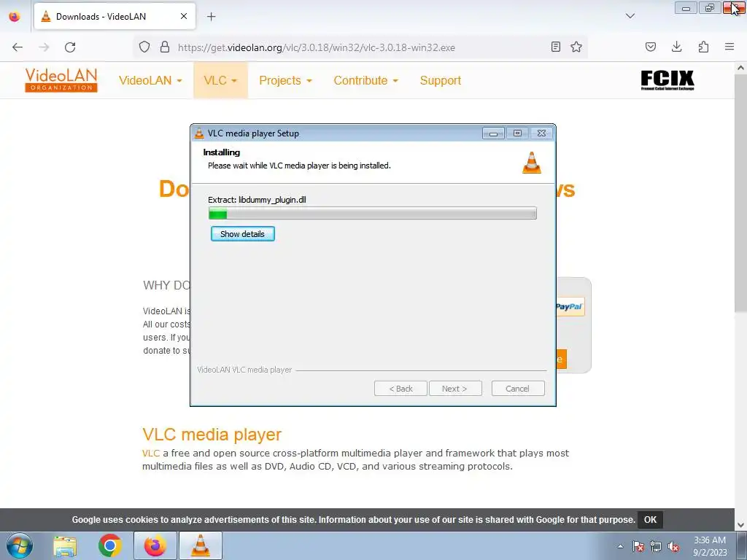Click the VLC cone icon in Setup title bar
The width and height of the screenshot is (747, 560).
199,133
